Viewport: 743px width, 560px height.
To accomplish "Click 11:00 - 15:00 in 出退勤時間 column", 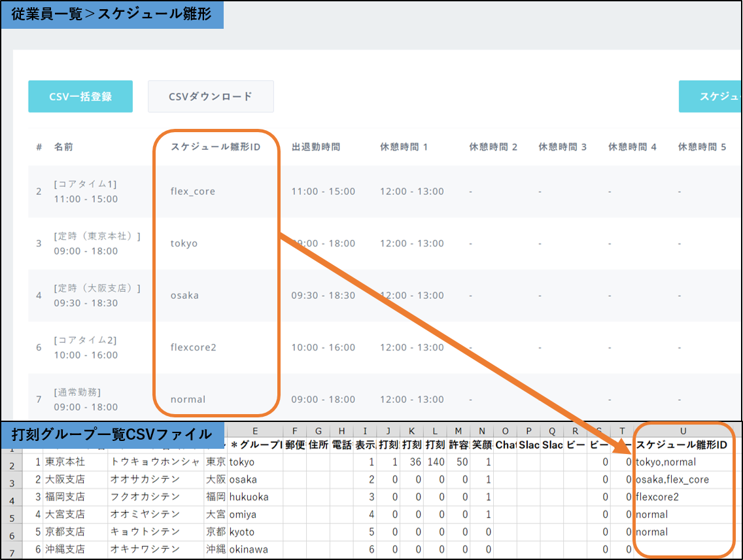I will [x=323, y=192].
